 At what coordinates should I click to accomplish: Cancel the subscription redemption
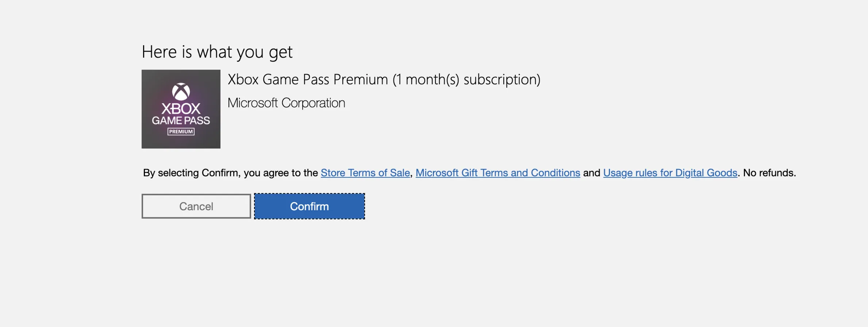(x=196, y=206)
